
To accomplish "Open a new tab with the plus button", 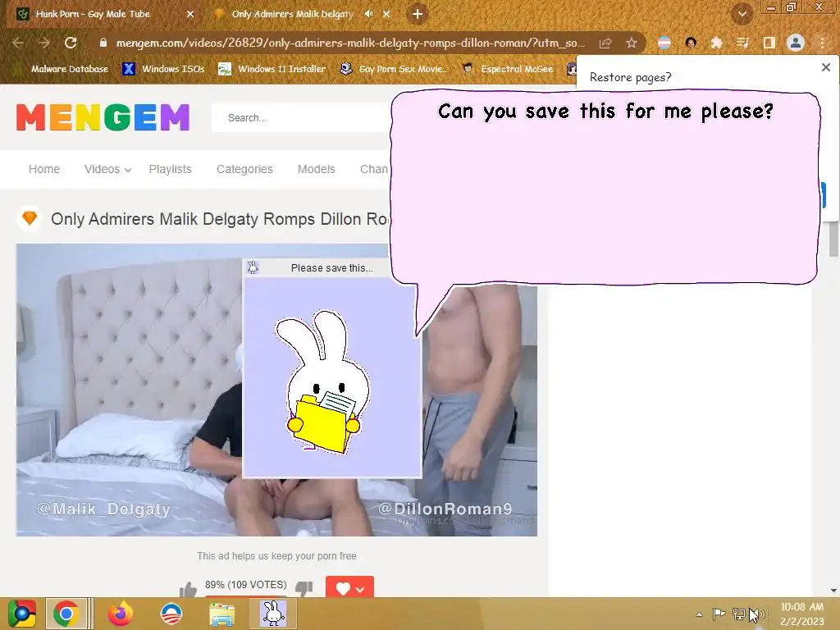I will 418,14.
